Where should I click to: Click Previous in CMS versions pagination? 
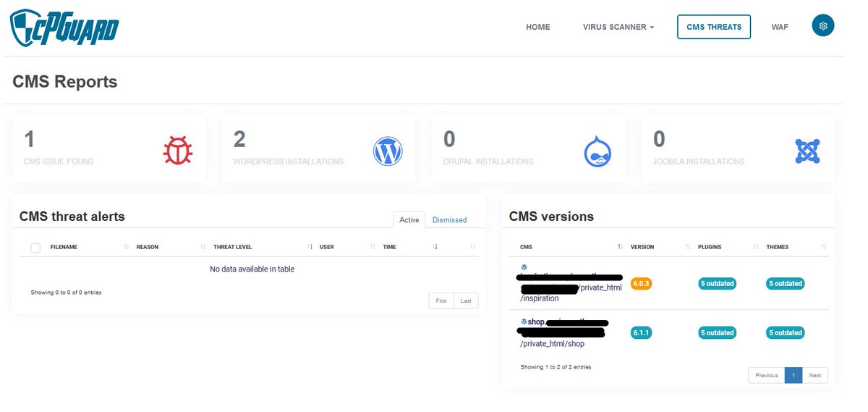(x=767, y=375)
